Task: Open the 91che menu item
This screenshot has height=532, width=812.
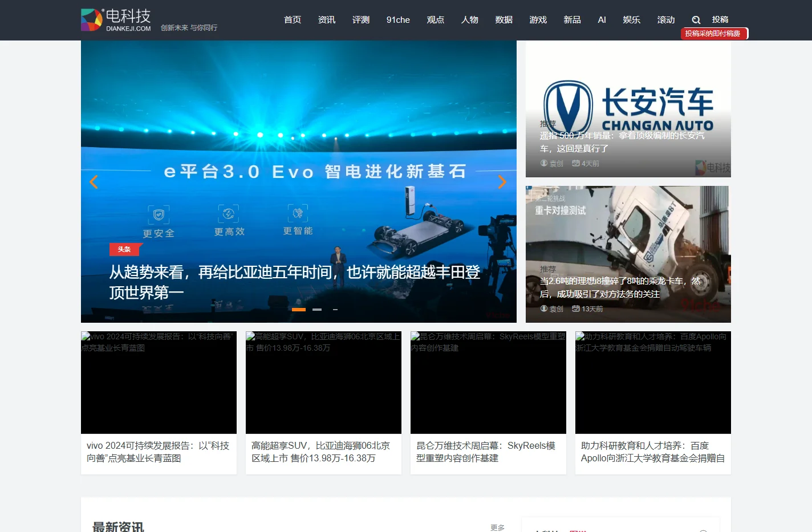Action: point(398,20)
